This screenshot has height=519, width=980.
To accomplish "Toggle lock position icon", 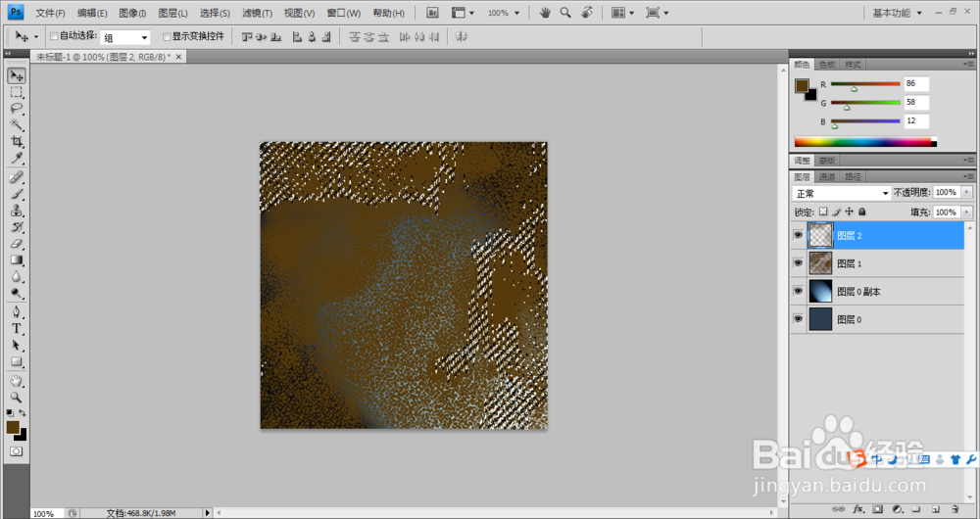I will click(849, 212).
